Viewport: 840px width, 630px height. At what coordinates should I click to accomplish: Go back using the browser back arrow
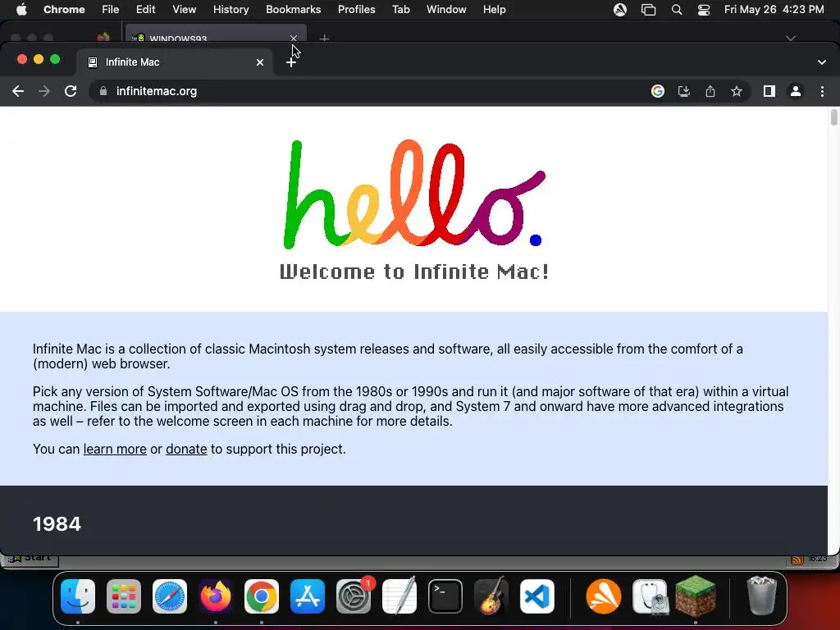(x=18, y=92)
